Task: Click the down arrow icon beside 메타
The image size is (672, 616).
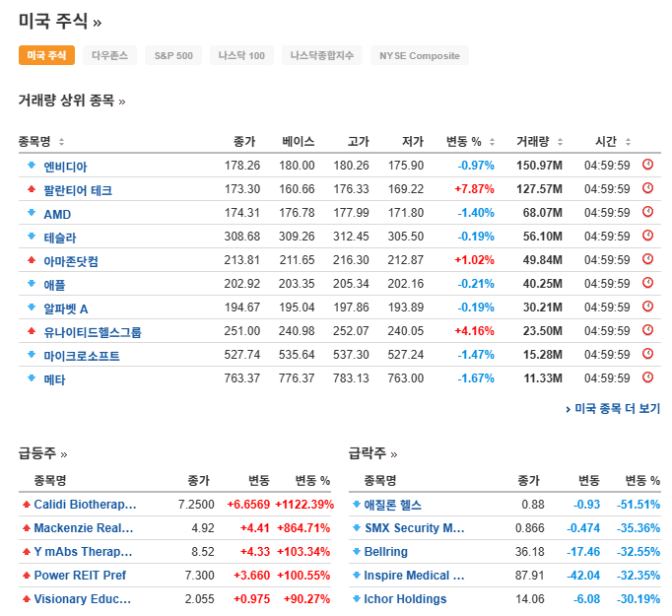Action: pyautogui.click(x=32, y=378)
